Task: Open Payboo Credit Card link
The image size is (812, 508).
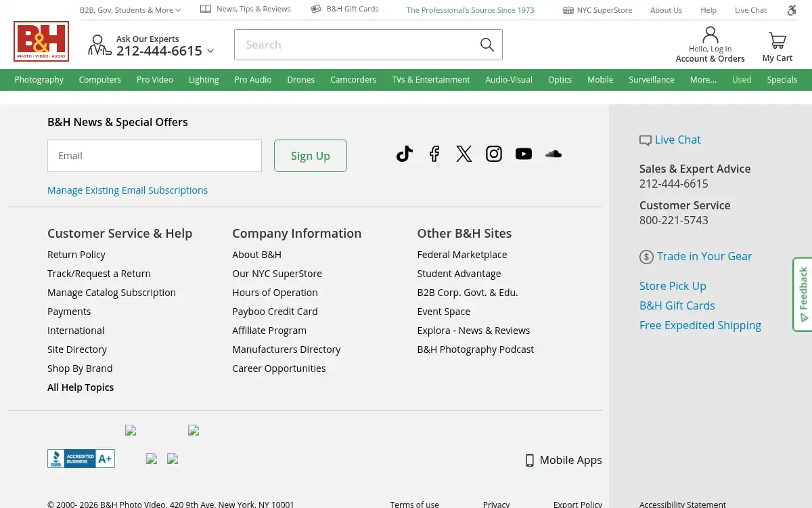Action: (x=275, y=312)
